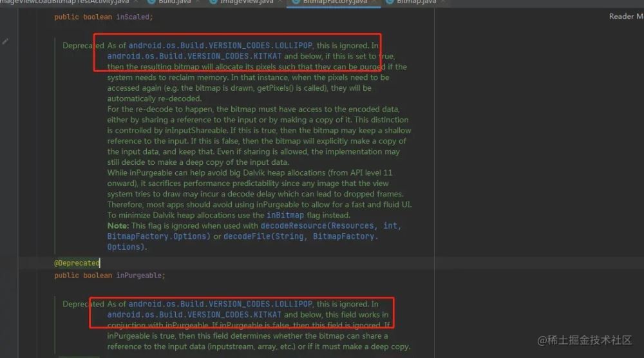Click the class icon on Build.java tab
This screenshot has height=358, width=644.
click(151, 2)
